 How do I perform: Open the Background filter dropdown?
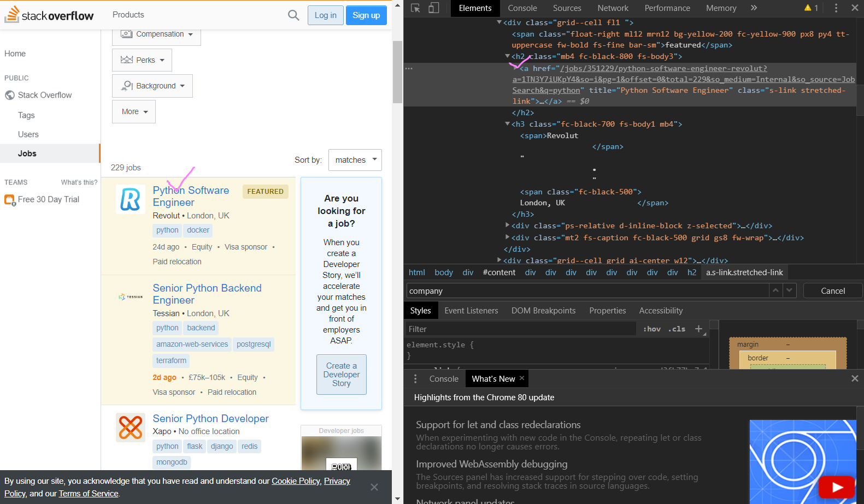[x=152, y=86]
